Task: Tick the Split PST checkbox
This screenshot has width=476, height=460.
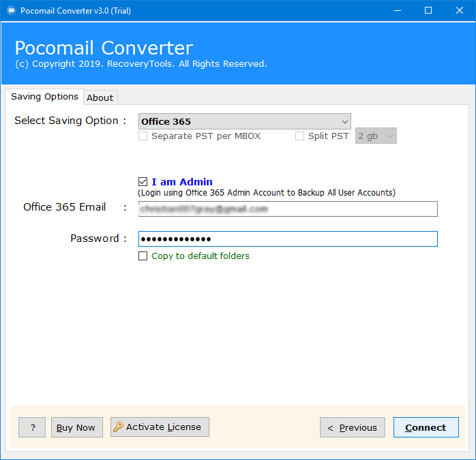Action: click(299, 136)
